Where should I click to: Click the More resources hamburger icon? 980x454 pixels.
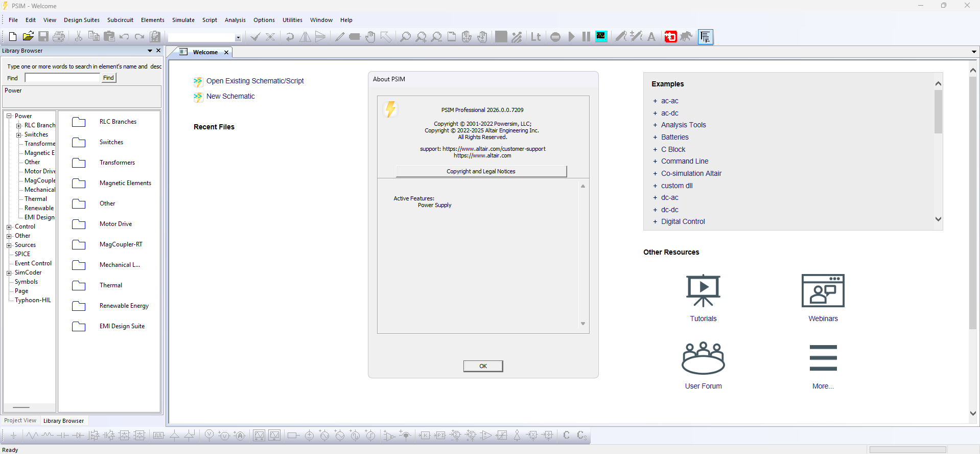coord(823,358)
